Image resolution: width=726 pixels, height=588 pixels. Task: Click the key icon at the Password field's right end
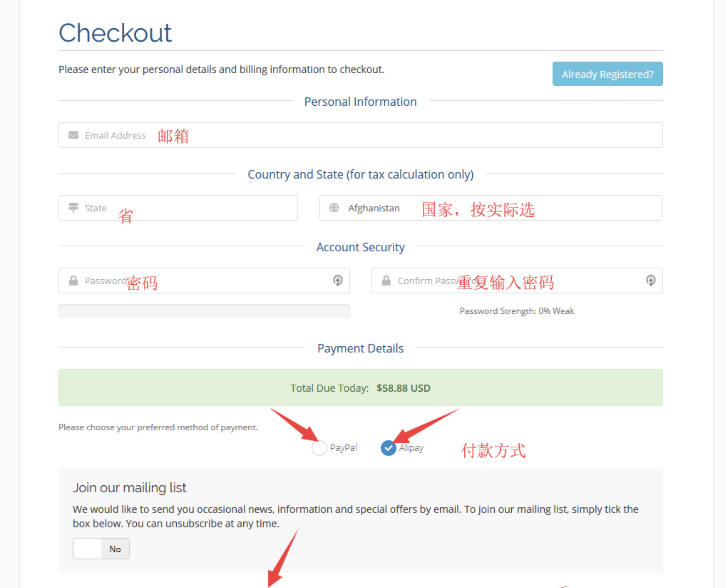tap(338, 280)
